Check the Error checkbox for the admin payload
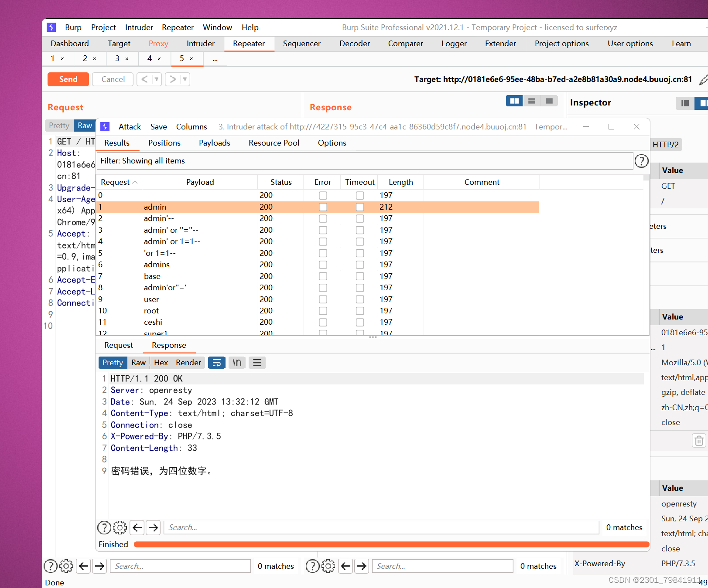 [x=323, y=207]
